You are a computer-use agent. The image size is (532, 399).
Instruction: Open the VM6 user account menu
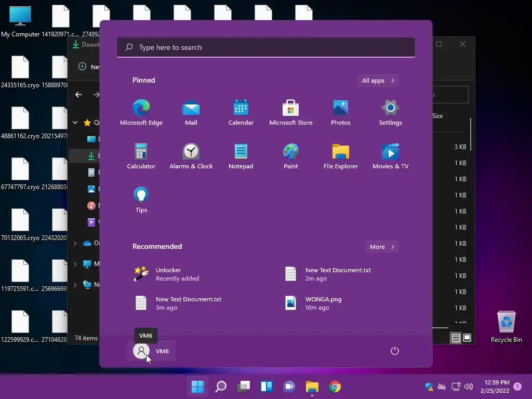coord(151,351)
